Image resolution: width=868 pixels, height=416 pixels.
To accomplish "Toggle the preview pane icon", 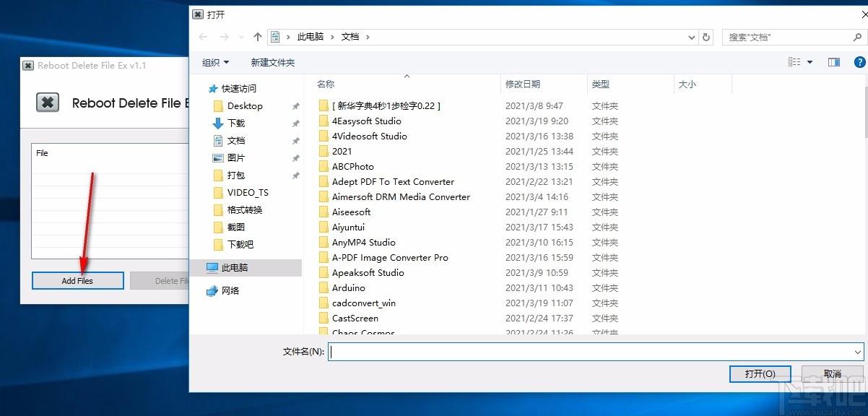I will 834,62.
